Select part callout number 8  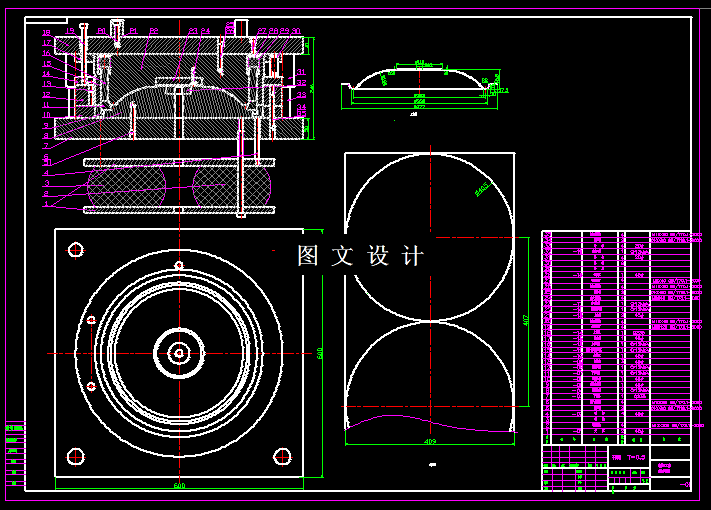point(46,136)
